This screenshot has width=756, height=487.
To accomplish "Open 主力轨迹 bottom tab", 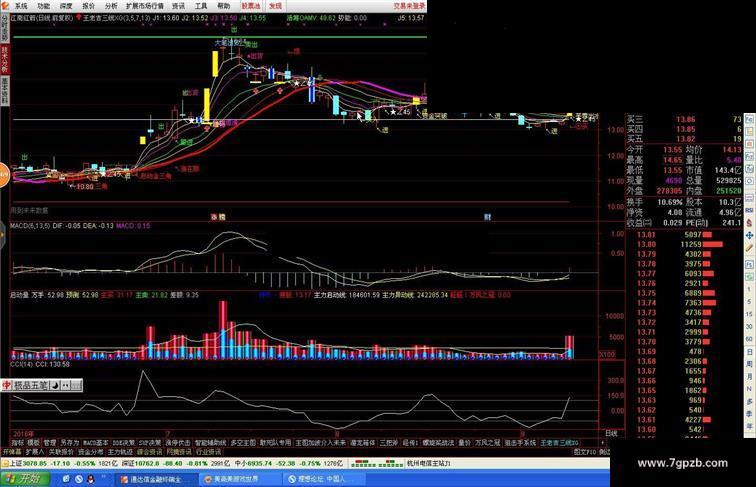I will click(x=120, y=452).
